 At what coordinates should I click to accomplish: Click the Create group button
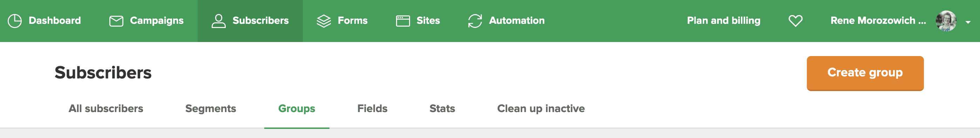point(865,73)
